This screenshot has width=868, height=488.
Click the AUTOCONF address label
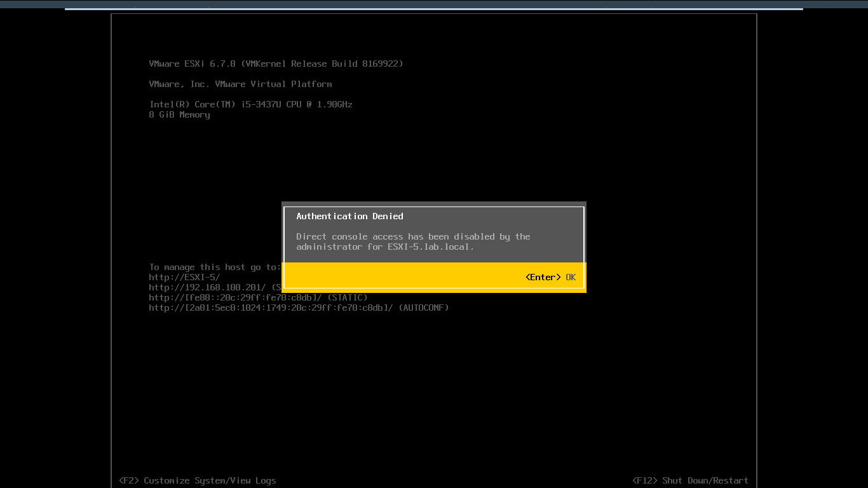tap(424, 308)
